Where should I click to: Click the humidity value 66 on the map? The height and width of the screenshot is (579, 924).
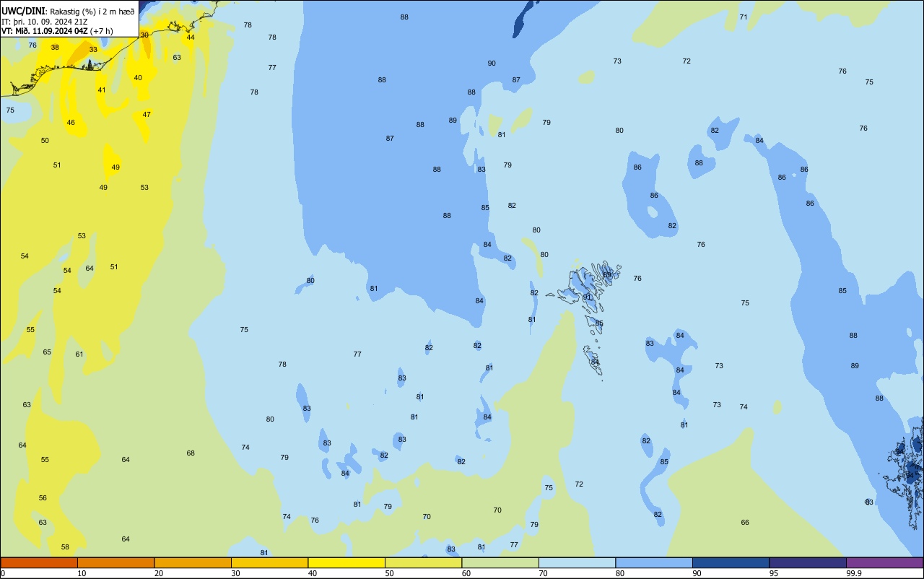click(x=745, y=523)
